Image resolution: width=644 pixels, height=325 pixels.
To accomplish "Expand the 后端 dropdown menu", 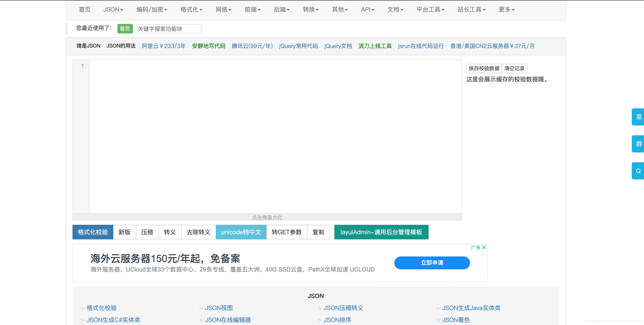I will (282, 9).
